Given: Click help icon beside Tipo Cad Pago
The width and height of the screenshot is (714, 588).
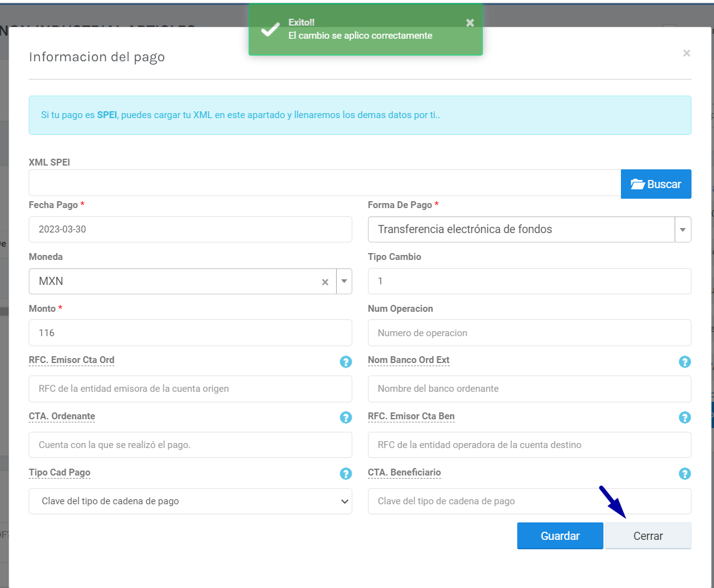Looking at the screenshot, I should tap(345, 474).
